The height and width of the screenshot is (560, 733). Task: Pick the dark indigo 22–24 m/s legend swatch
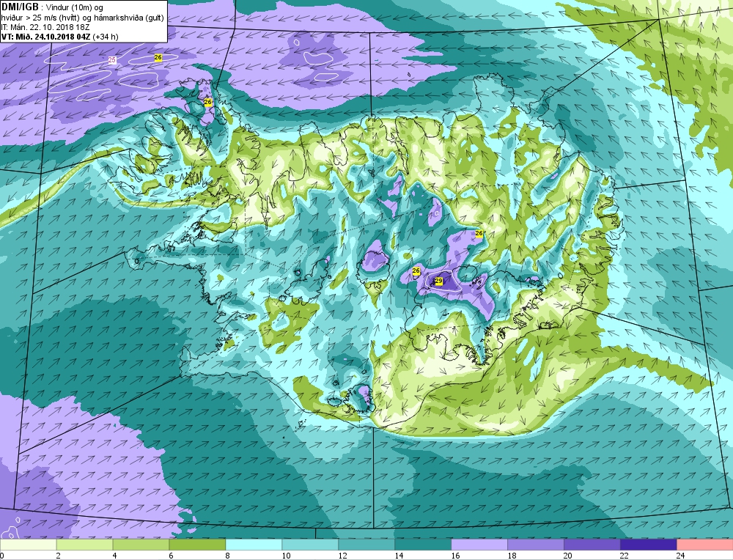(649, 545)
